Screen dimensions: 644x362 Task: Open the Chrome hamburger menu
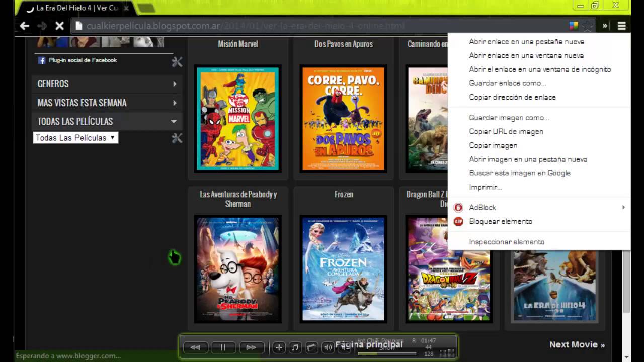622,26
